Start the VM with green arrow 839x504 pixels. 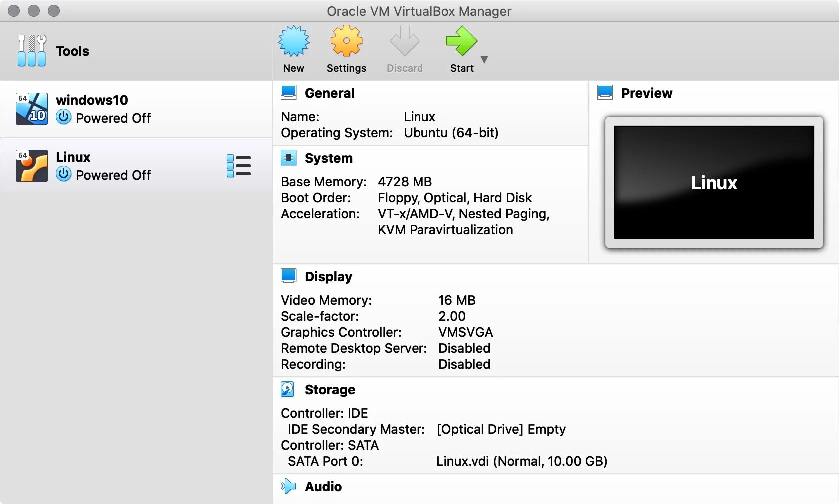(x=462, y=41)
